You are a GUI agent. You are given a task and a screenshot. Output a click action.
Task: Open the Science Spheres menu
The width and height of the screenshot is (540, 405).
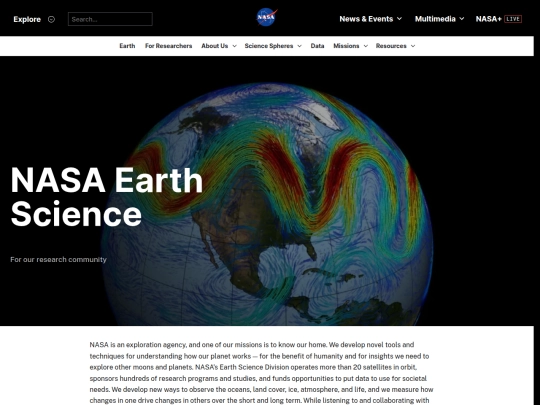pyautogui.click(x=269, y=46)
